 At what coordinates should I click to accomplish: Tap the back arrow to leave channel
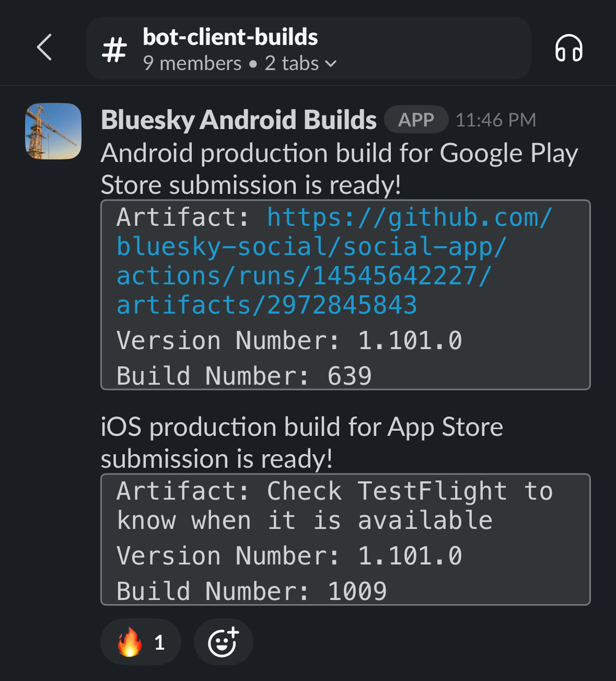tap(45, 48)
